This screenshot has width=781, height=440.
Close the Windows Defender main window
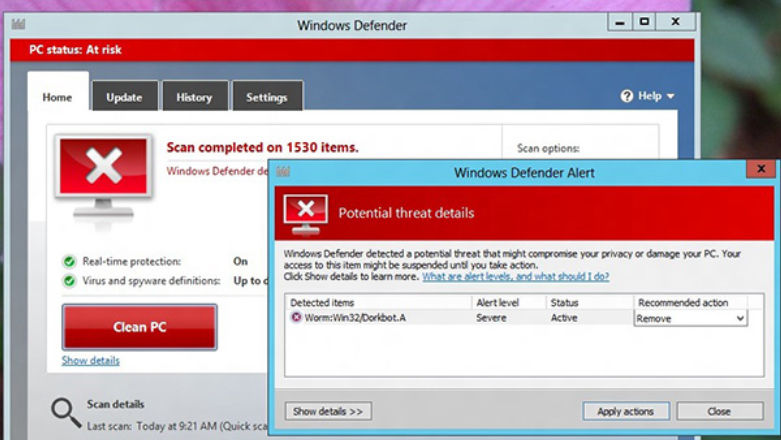[675, 22]
